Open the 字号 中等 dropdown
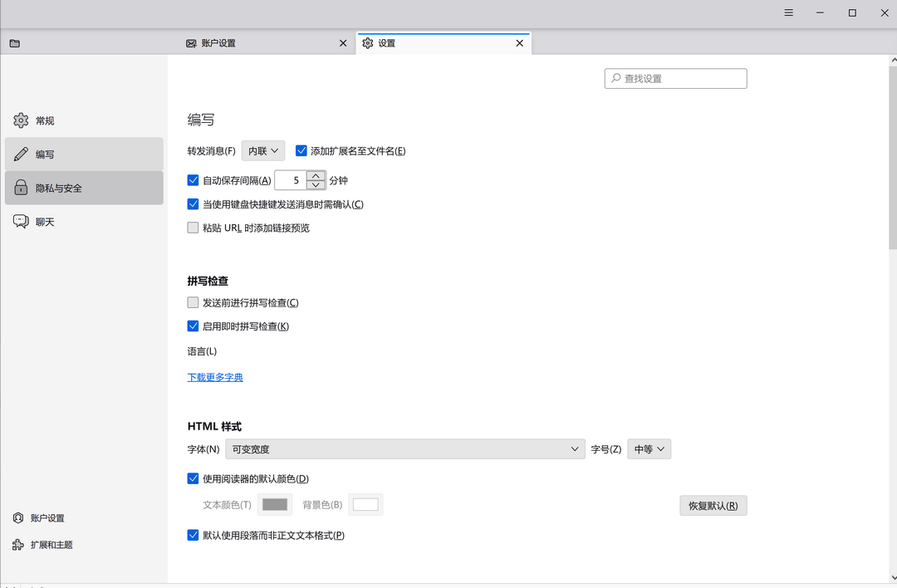The height and width of the screenshot is (588, 897). 649,448
